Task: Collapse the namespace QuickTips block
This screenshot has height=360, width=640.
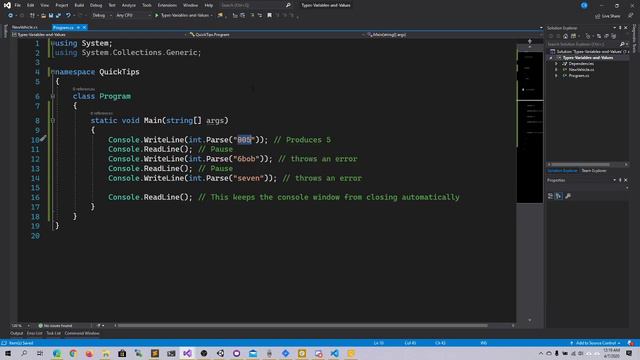Action: (x=53, y=72)
